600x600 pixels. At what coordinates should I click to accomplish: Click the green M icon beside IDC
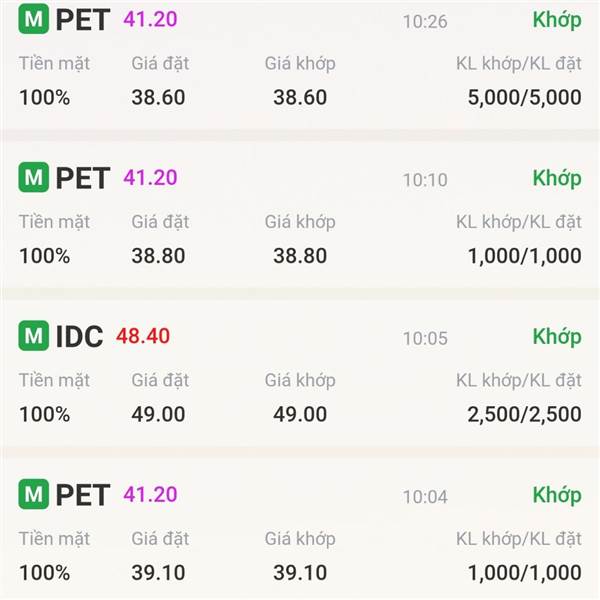pos(34,336)
